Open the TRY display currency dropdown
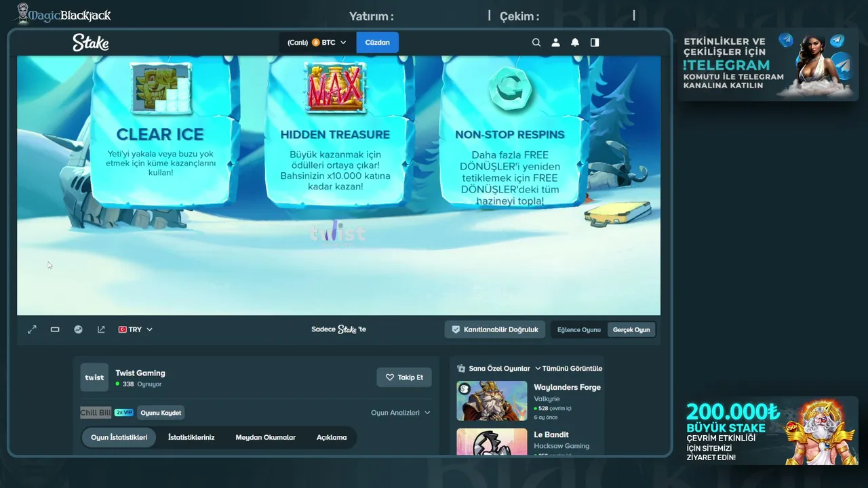This screenshot has width=868, height=488. pyautogui.click(x=136, y=329)
